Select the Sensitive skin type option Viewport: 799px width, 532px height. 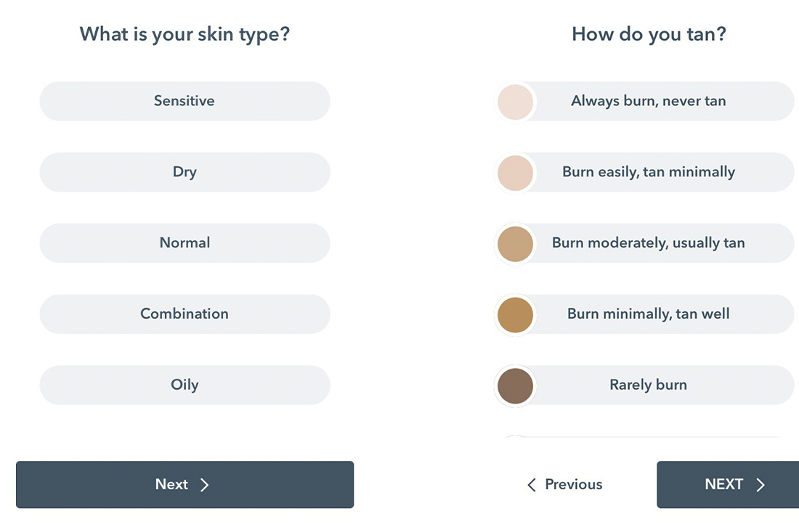pos(184,101)
